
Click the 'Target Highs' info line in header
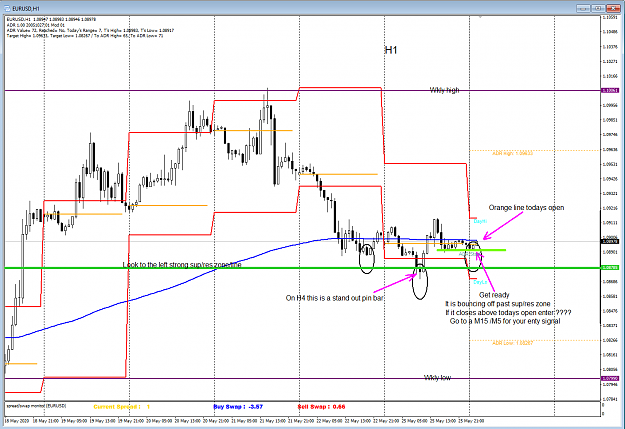pyautogui.click(x=85, y=36)
